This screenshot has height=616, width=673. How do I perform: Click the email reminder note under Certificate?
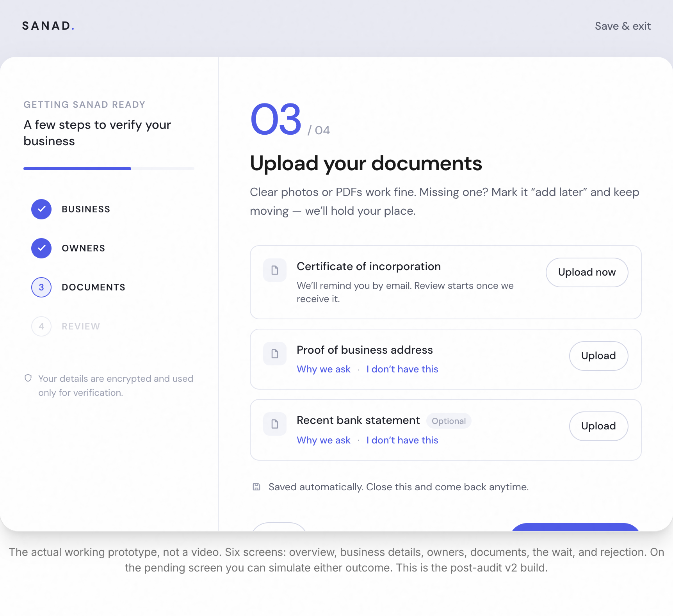[x=405, y=292]
